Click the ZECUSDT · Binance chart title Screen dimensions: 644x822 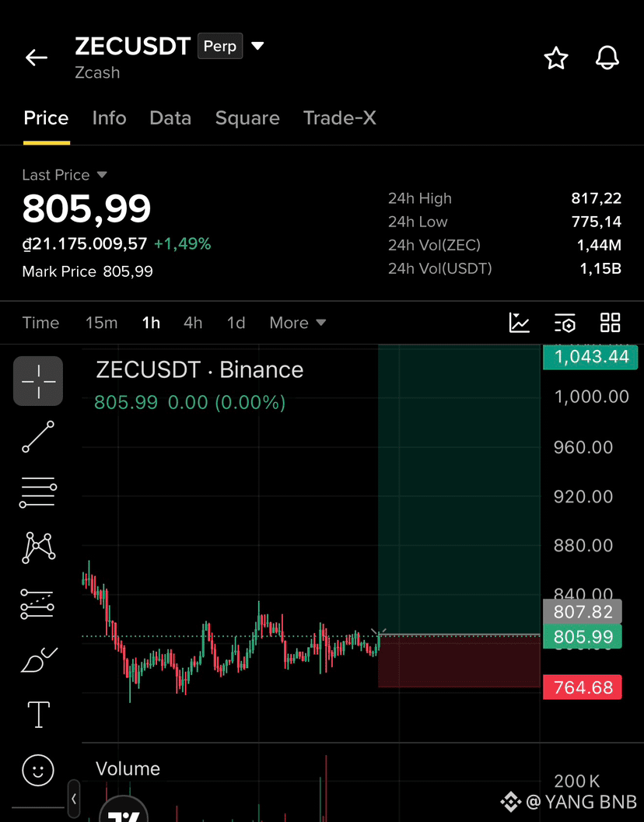(199, 370)
